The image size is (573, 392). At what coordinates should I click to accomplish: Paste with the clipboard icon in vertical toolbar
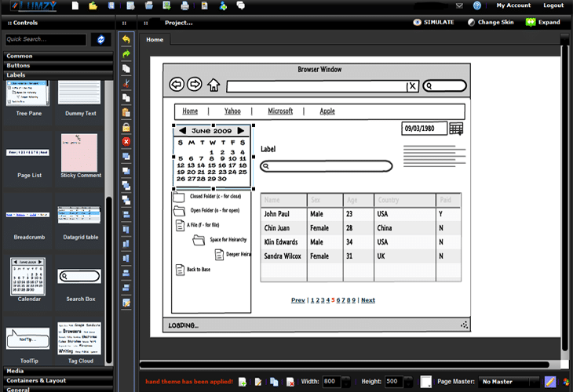click(126, 112)
